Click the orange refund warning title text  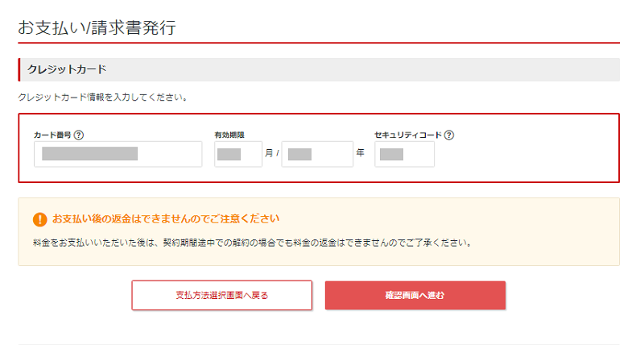pyautogui.click(x=166, y=218)
